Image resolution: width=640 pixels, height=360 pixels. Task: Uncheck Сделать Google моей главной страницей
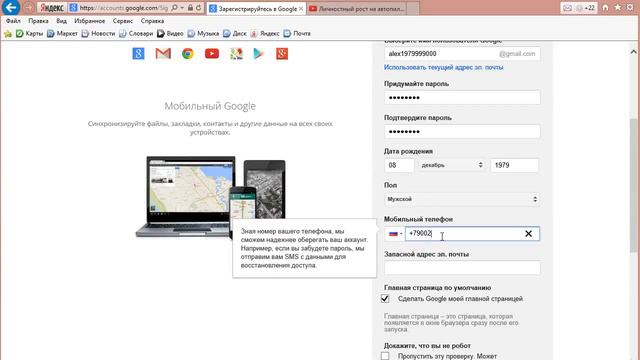385,299
